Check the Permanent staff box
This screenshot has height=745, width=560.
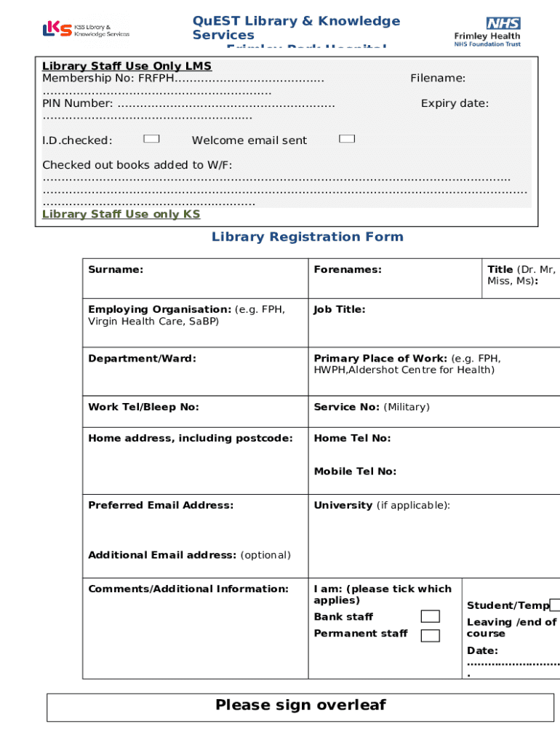click(x=431, y=636)
